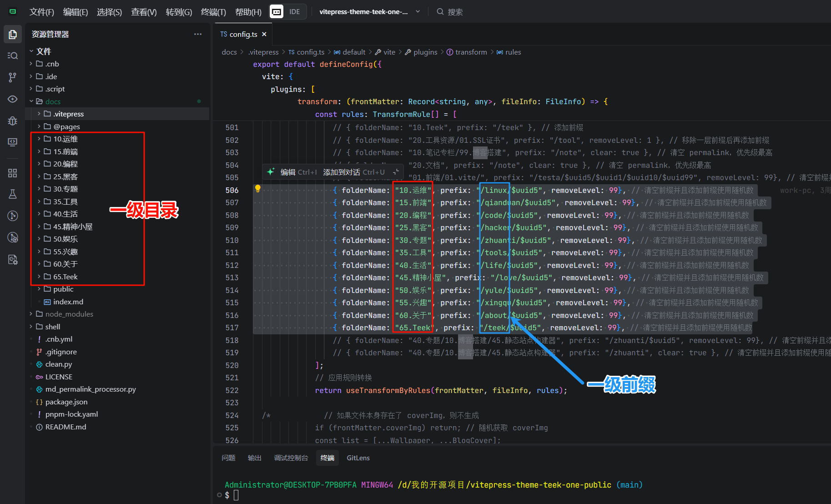Open the Search panel in activity bar

(x=13, y=55)
